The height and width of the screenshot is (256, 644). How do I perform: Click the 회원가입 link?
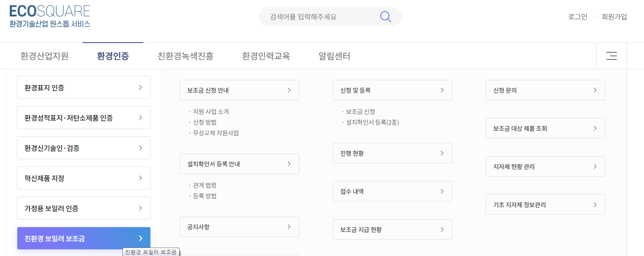point(614,16)
